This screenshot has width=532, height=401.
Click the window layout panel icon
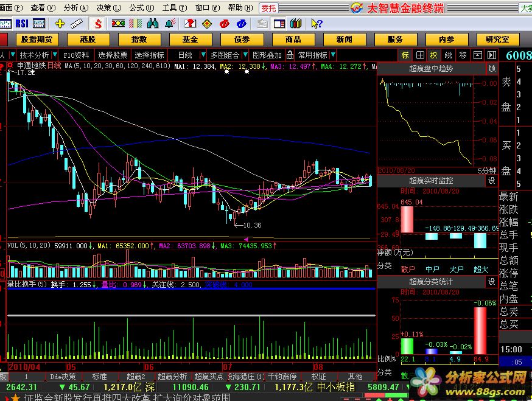tap(279, 23)
